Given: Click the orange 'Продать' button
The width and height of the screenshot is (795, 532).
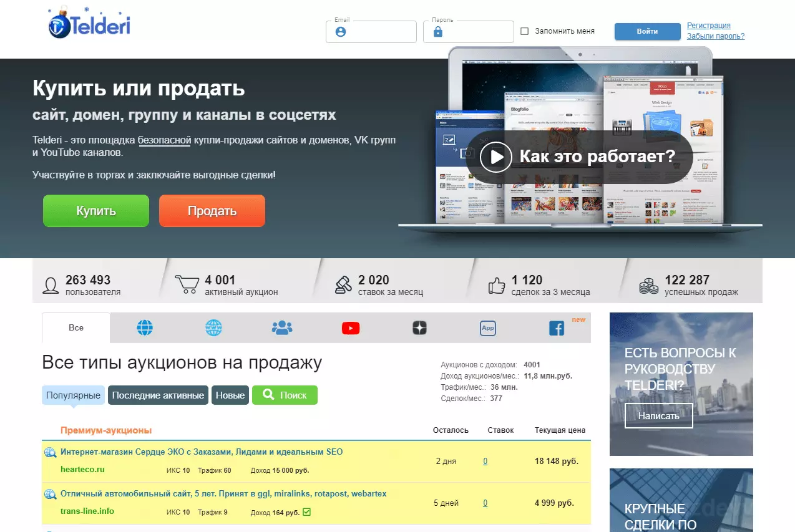Looking at the screenshot, I should tap(212, 211).
